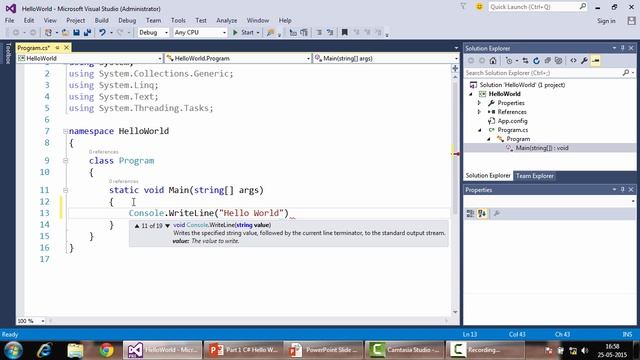Click the Solution Explorer Refresh icon

[536, 61]
